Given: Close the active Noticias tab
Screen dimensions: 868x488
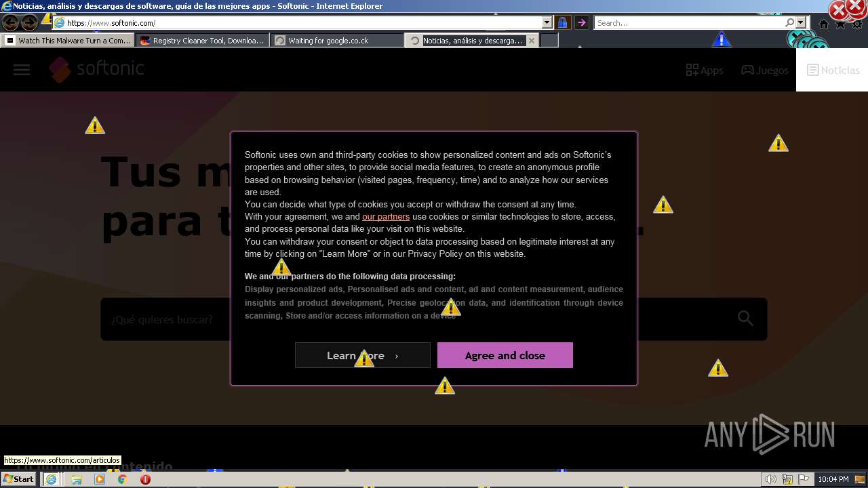Looking at the screenshot, I should click(x=532, y=41).
